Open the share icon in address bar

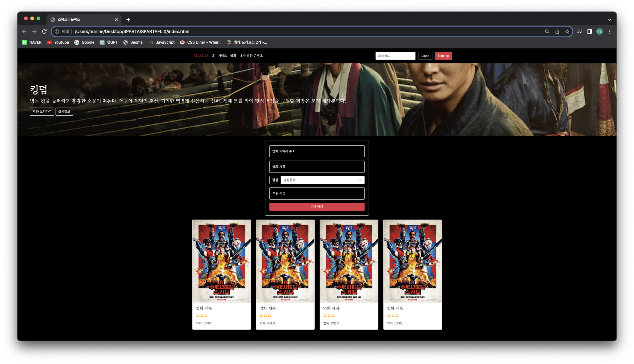pos(557,32)
